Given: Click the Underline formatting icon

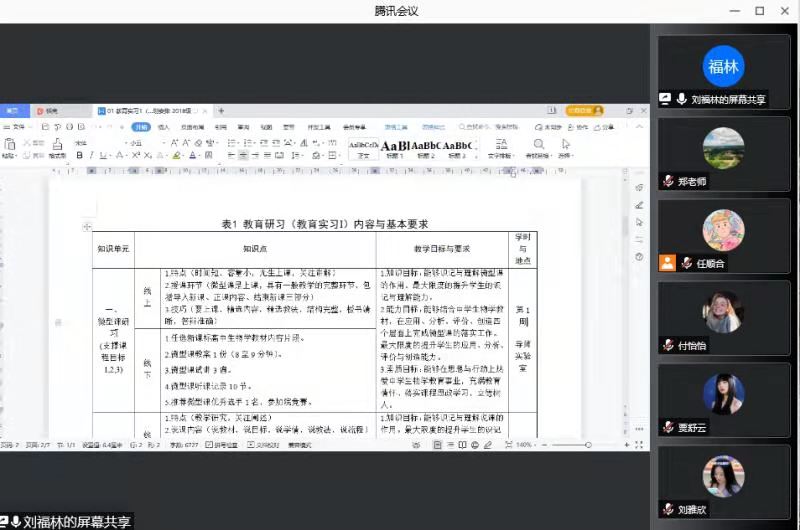Looking at the screenshot, I should point(104,156).
